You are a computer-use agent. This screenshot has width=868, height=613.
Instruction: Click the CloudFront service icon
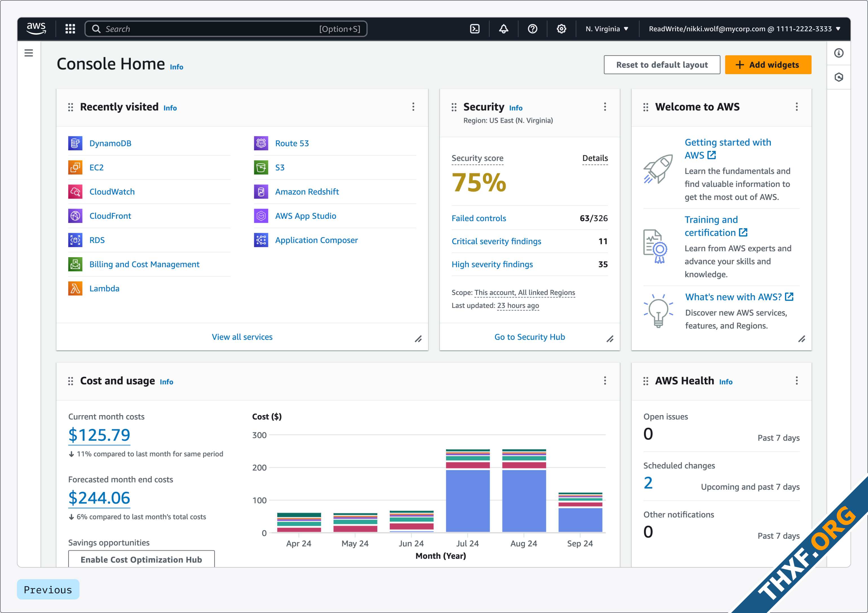coord(75,216)
